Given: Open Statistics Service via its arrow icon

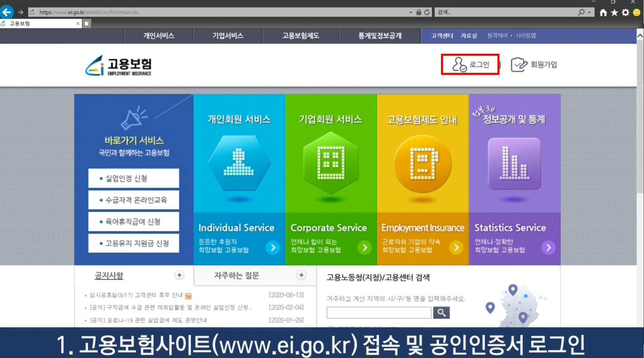Looking at the screenshot, I should coord(548,248).
